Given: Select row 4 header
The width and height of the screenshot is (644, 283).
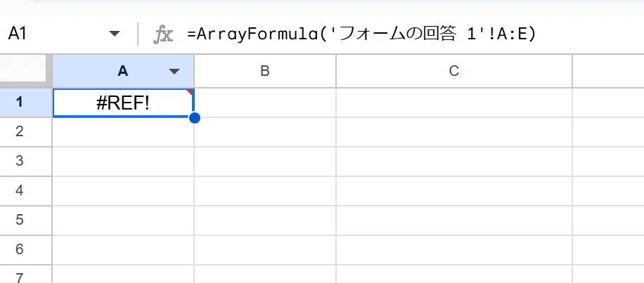Looking at the screenshot, I should click(19, 191).
